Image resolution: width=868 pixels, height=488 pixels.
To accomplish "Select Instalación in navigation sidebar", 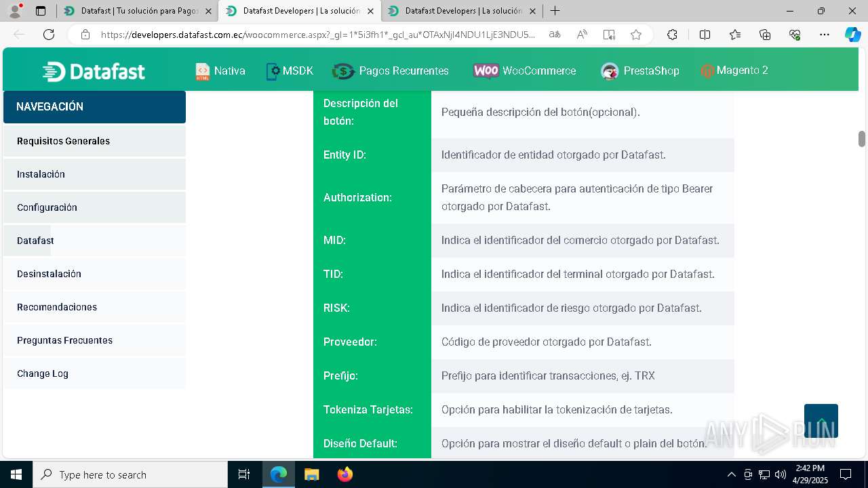I will coord(94,174).
